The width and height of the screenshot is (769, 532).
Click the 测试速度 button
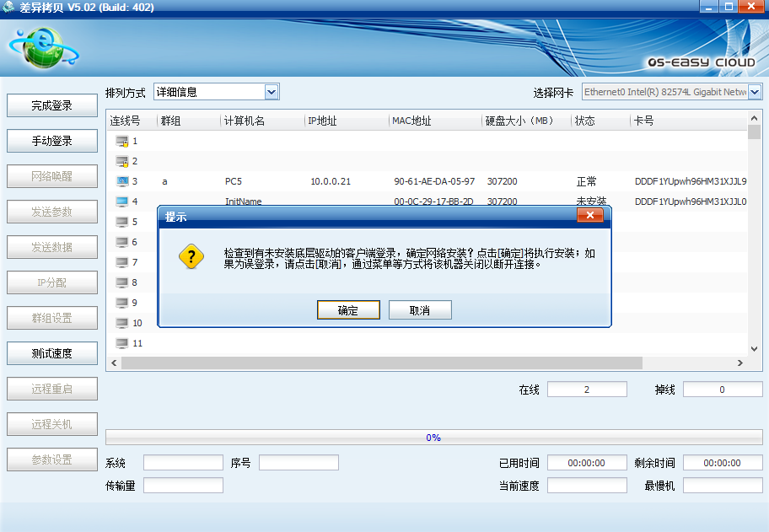[52, 353]
